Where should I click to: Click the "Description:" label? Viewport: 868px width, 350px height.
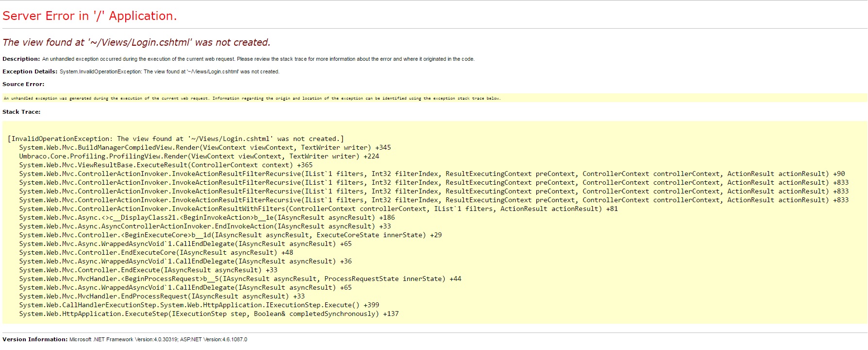coord(21,59)
